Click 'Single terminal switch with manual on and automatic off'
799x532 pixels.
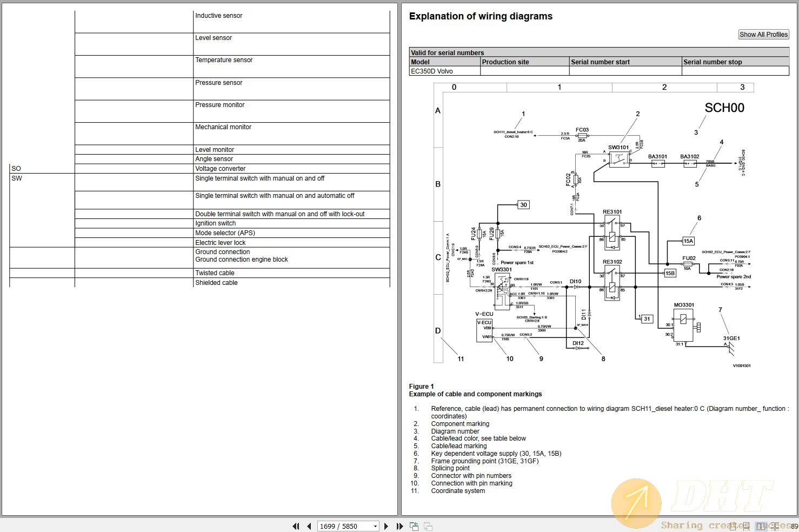click(x=275, y=196)
